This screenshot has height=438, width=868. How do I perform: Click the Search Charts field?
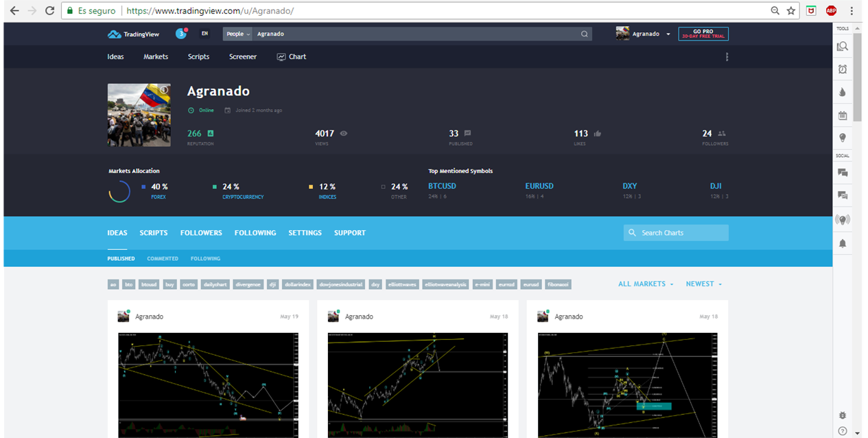[676, 233]
